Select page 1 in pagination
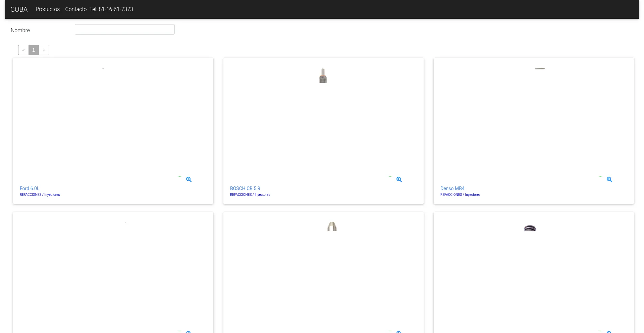The height and width of the screenshot is (333, 644). pos(34,50)
